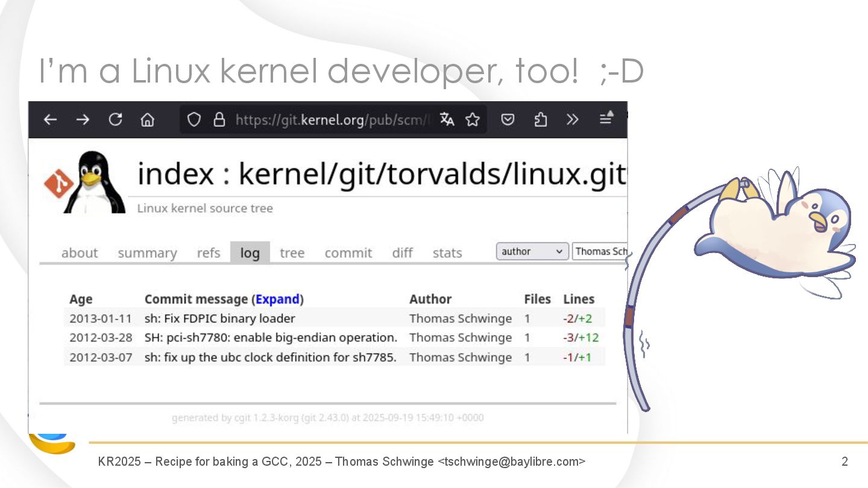Click Thomas Schwinge in the FDPIC row
The image size is (868, 488).
tap(461, 318)
